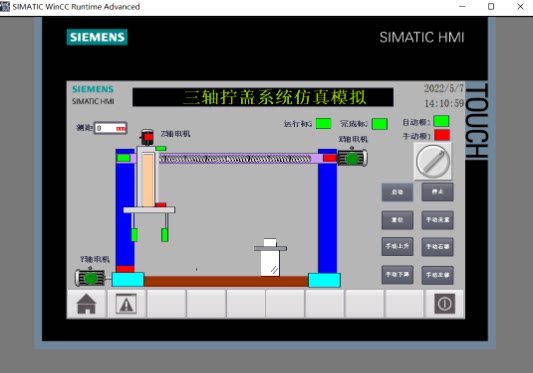Click the red 手动模式 indicator lamp

point(442,135)
